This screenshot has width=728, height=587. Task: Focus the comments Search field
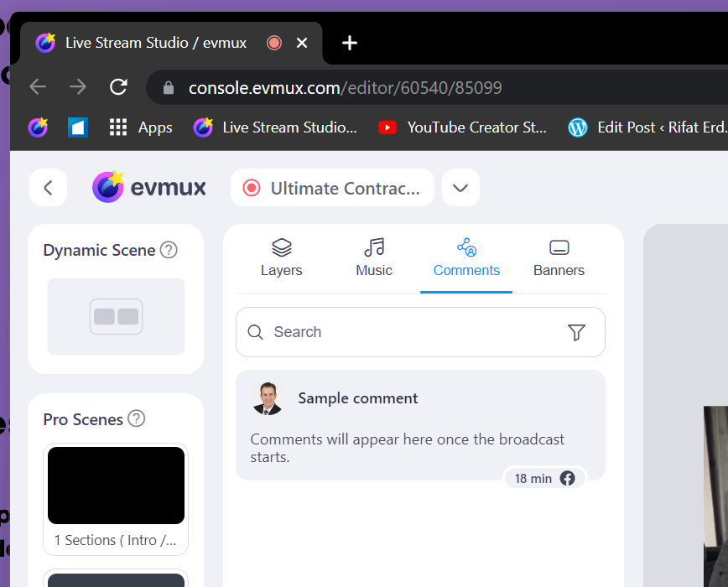(x=420, y=332)
